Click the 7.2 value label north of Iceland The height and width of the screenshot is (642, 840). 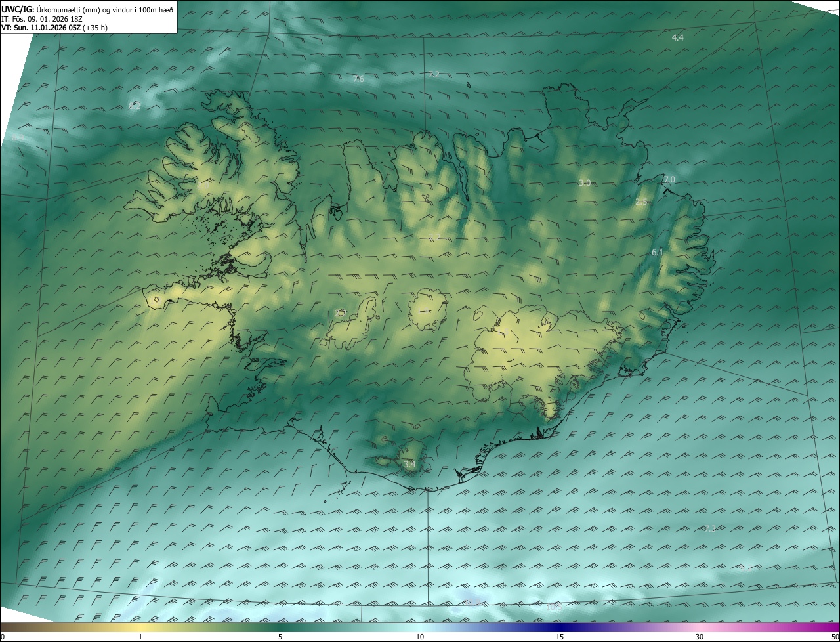point(434,74)
